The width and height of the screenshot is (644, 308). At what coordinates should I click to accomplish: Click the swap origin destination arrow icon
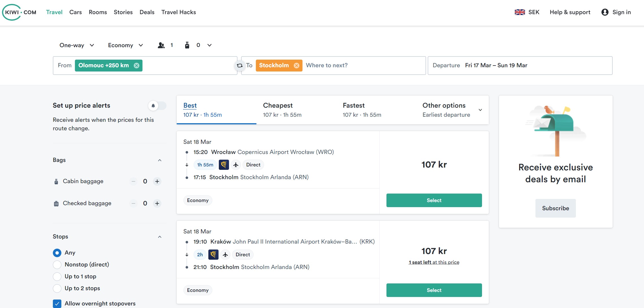click(x=239, y=65)
